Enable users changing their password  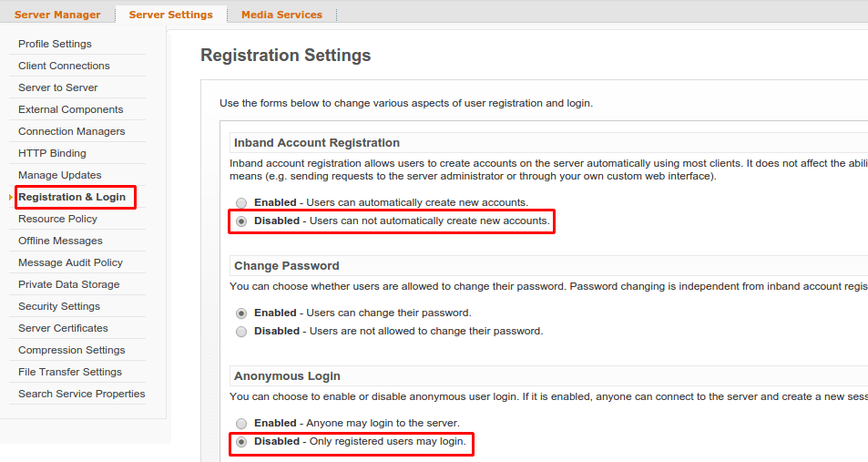point(241,313)
